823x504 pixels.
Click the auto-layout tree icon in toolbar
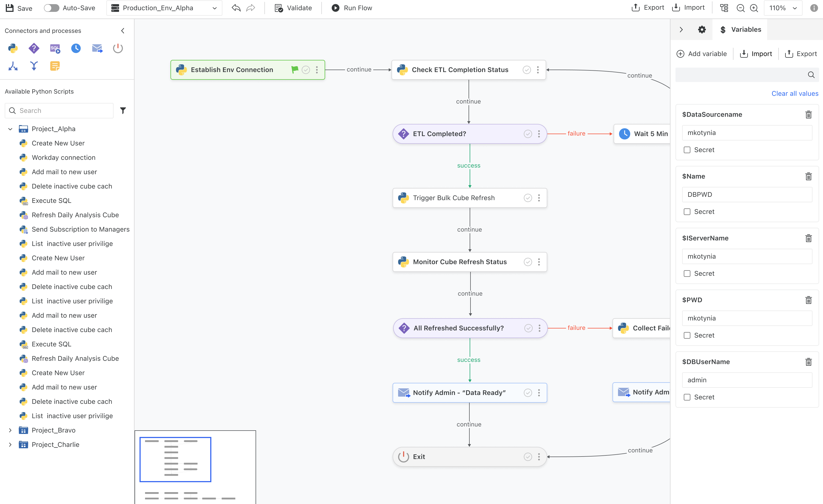[724, 8]
